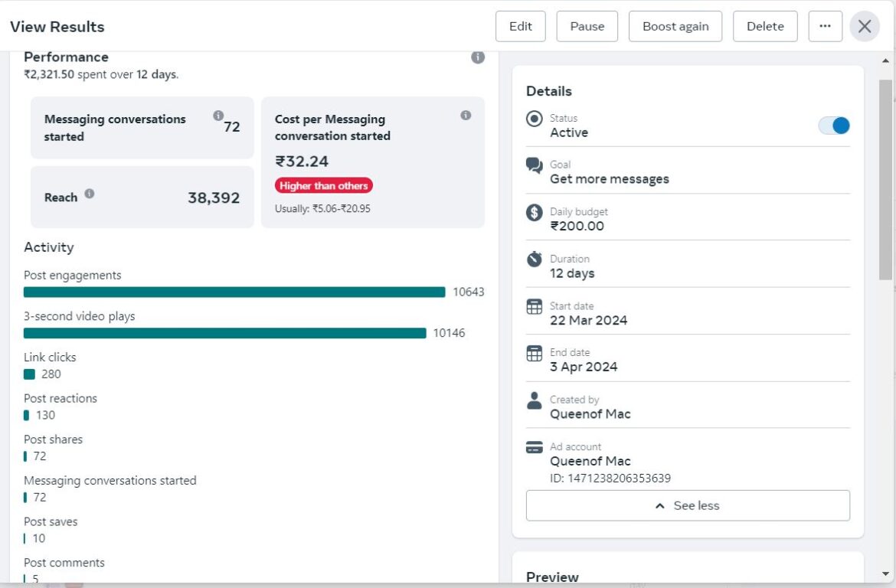Click the Daily budget dollar icon
The height and width of the screenshot is (588, 896).
click(x=535, y=213)
